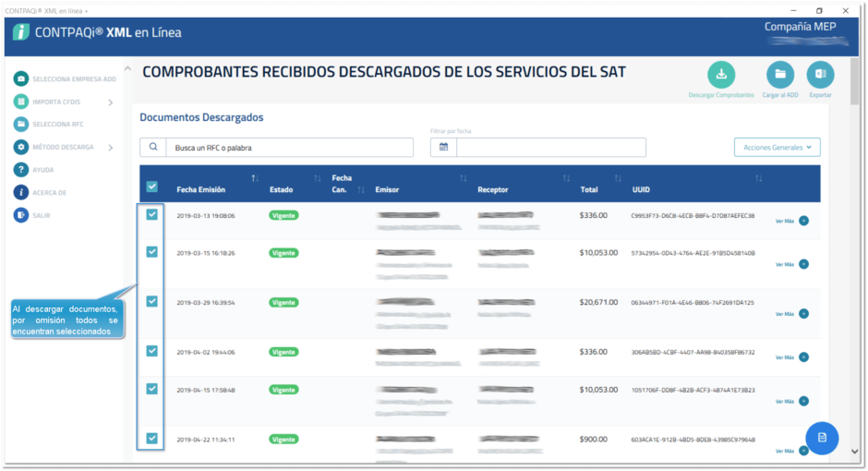Select Selecciona Empresa ADD menu item
Viewport: 868px width, 471px height.
[x=74, y=79]
